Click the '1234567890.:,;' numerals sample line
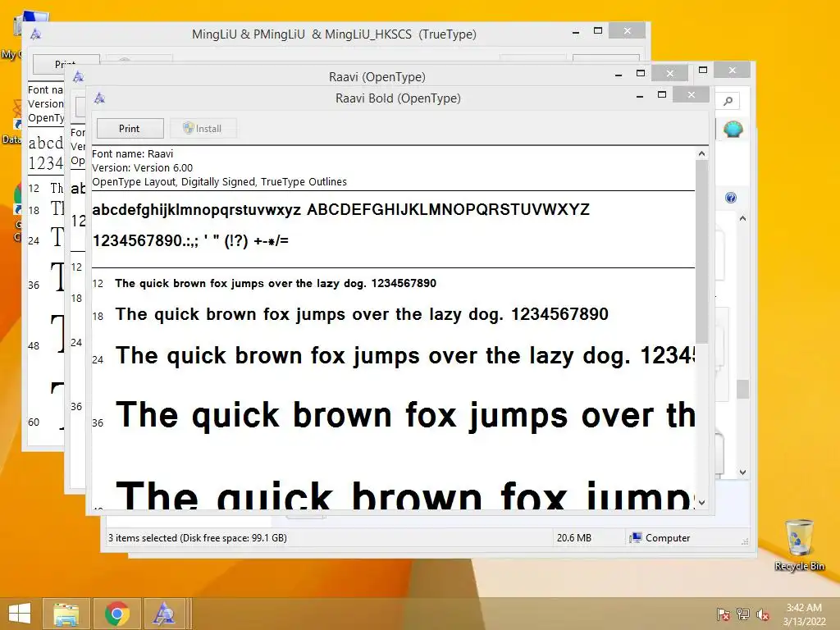The width and height of the screenshot is (840, 630). (x=190, y=240)
